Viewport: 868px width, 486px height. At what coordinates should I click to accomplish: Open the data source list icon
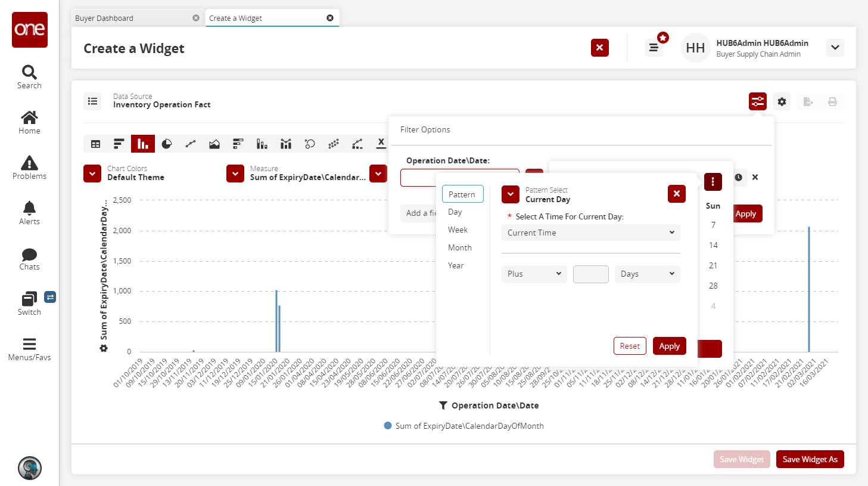(x=93, y=101)
